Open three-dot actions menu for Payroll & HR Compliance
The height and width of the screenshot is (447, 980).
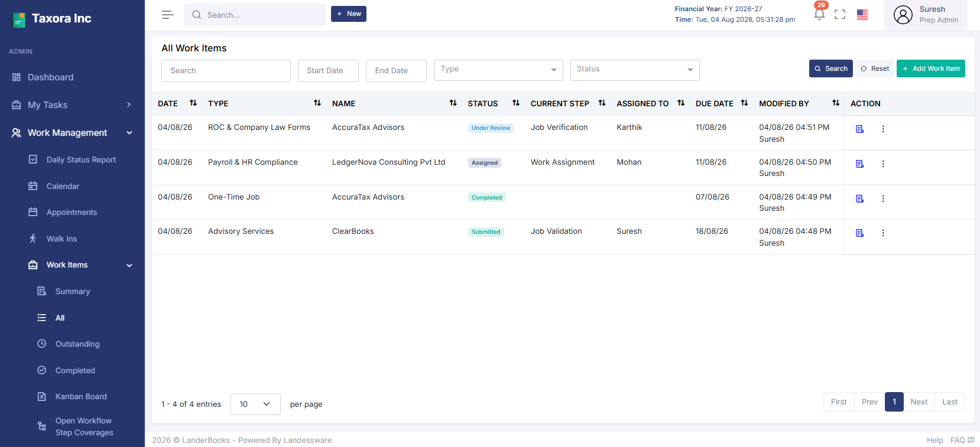coord(883,164)
